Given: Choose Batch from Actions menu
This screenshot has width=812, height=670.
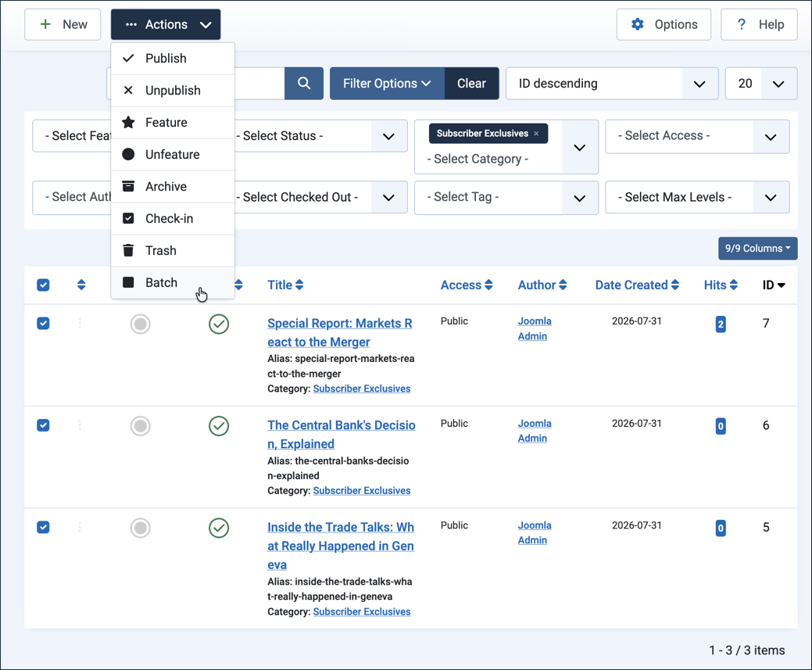Looking at the screenshot, I should click(173, 283).
